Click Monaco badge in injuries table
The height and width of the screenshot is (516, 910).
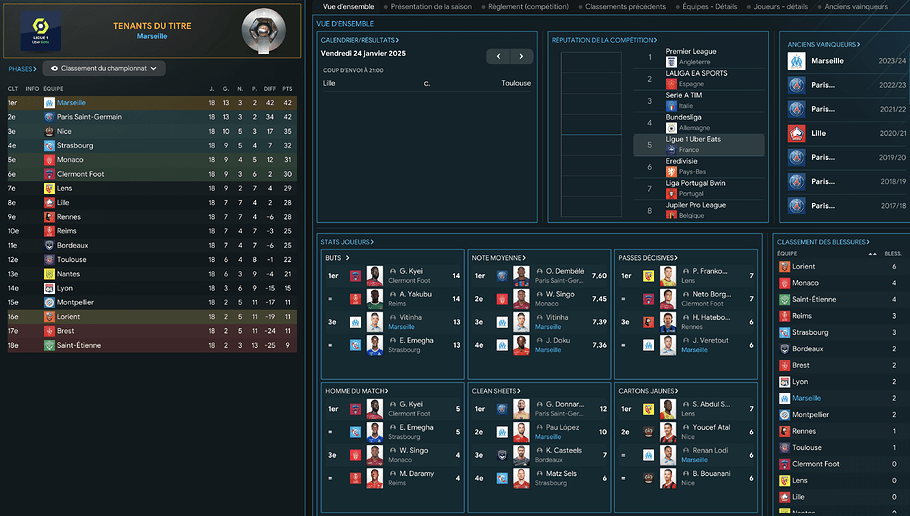[x=784, y=283]
